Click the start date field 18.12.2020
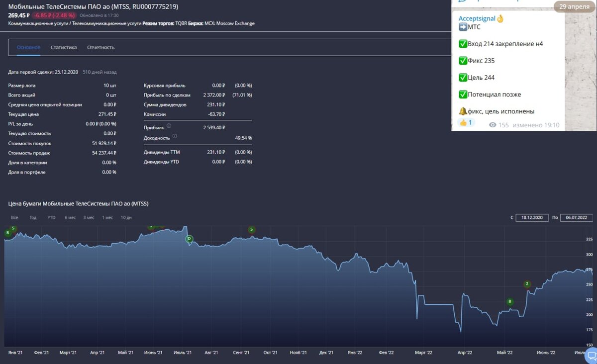 pyautogui.click(x=532, y=217)
